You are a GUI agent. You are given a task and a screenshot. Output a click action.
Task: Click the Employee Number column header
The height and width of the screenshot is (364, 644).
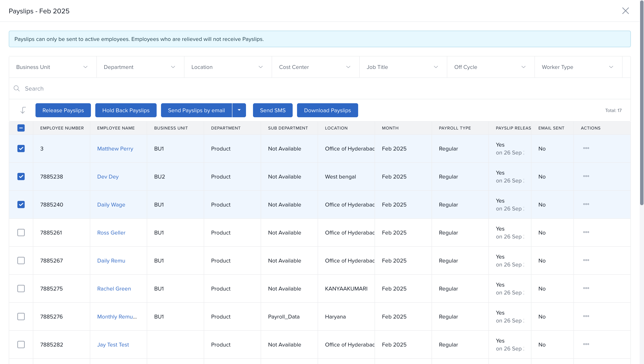click(x=62, y=128)
